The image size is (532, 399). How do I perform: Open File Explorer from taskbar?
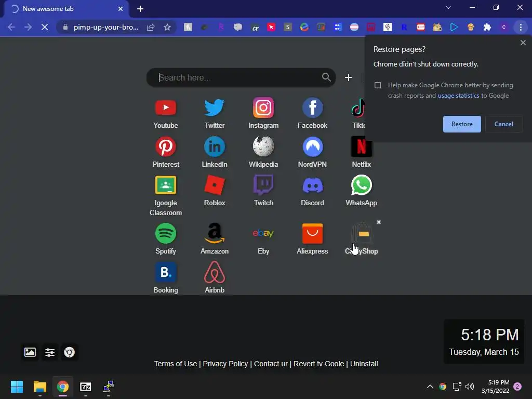(39, 387)
